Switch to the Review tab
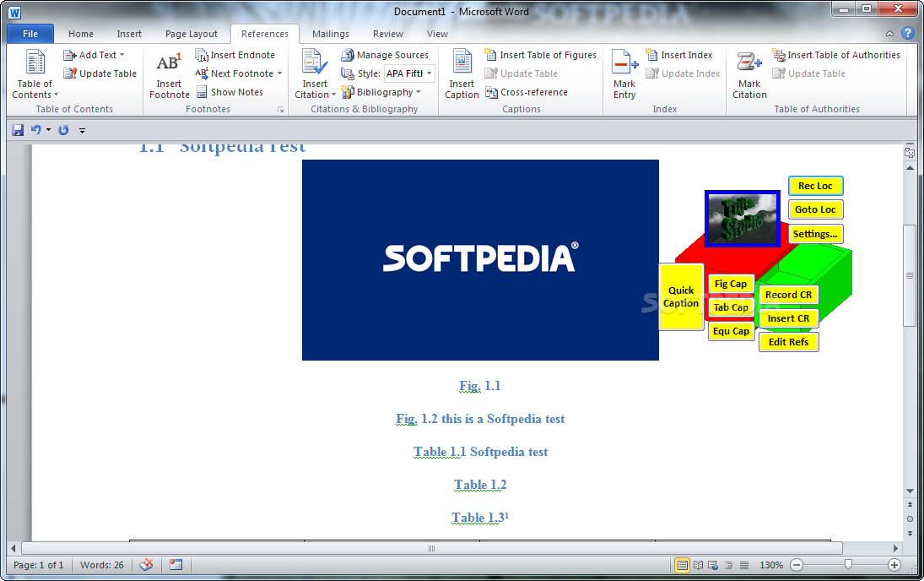 coord(388,34)
